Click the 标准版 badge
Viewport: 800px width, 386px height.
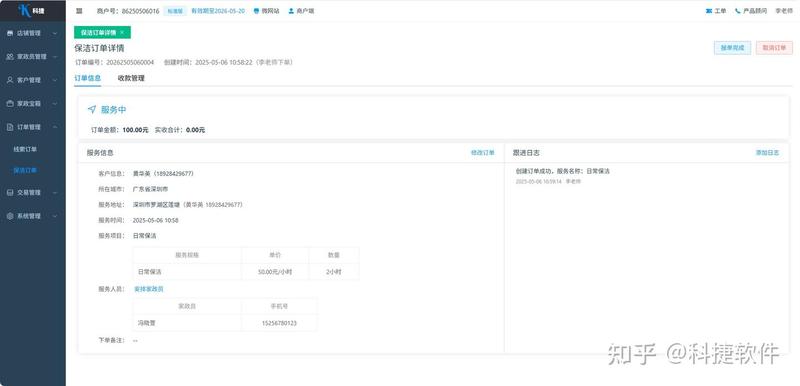[x=175, y=11]
